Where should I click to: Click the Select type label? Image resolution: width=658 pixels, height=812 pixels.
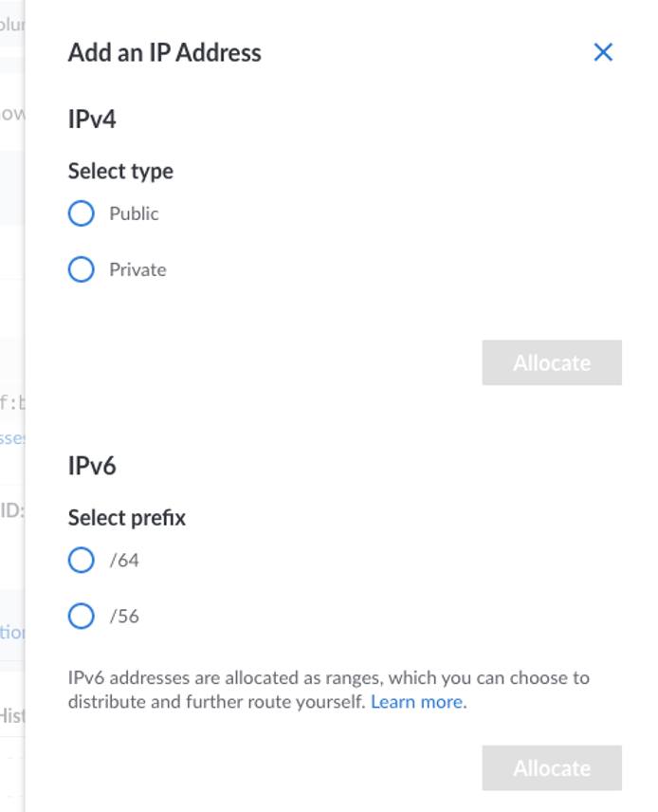tap(119, 171)
